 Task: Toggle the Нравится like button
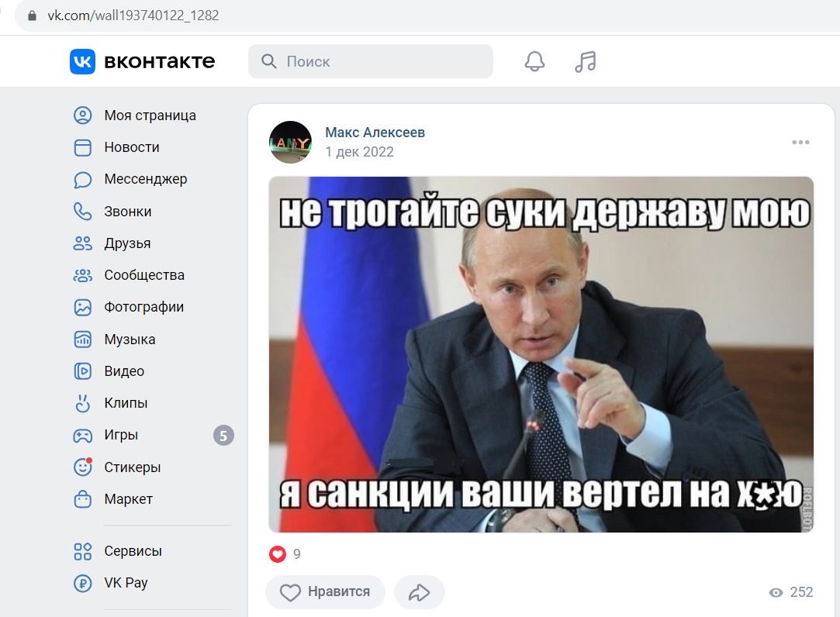325,592
